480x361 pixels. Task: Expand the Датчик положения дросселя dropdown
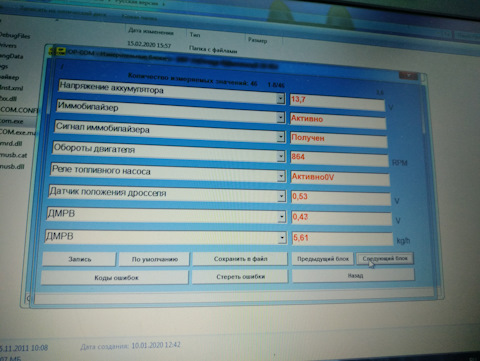coord(282,197)
